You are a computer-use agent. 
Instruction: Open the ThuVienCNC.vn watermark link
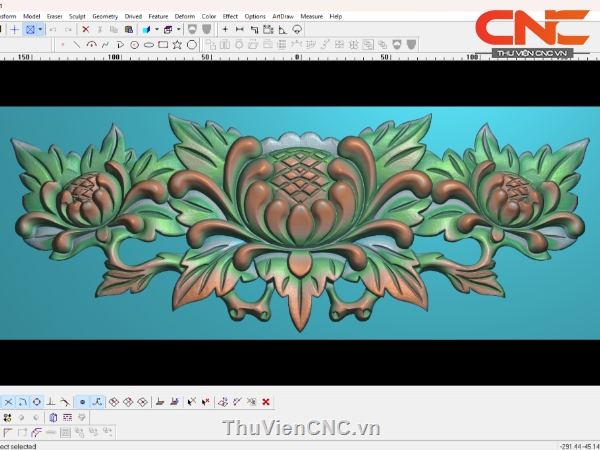click(301, 428)
